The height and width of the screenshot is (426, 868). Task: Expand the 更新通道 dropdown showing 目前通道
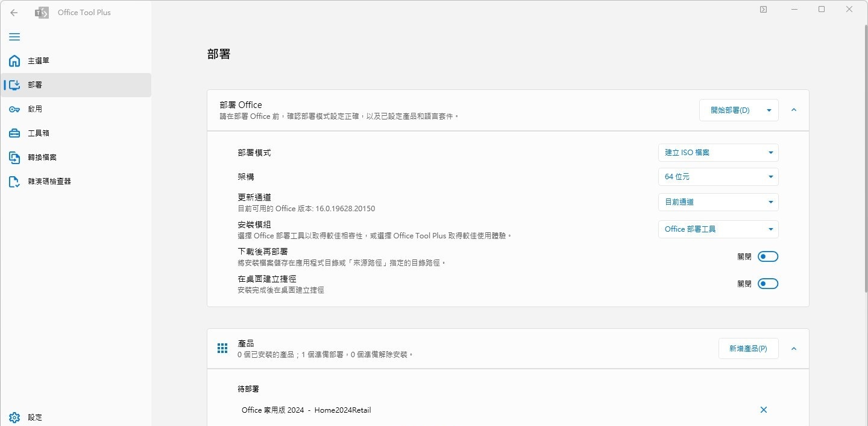pyautogui.click(x=718, y=202)
